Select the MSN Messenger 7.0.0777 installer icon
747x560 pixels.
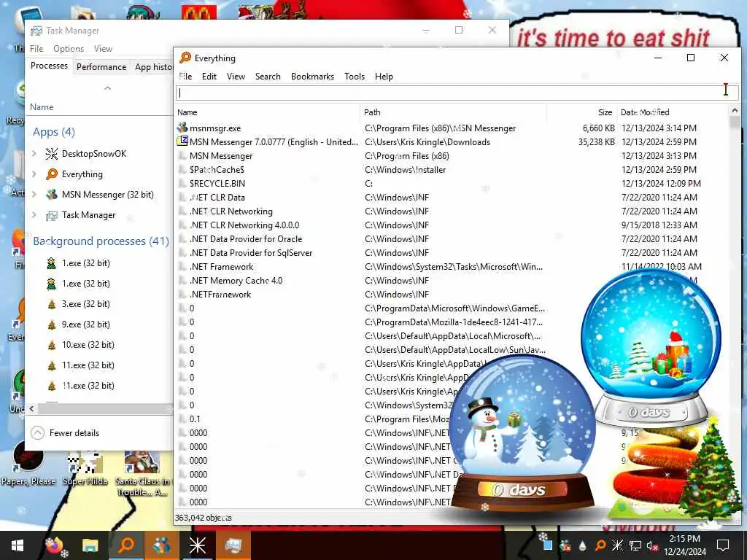[x=182, y=141]
